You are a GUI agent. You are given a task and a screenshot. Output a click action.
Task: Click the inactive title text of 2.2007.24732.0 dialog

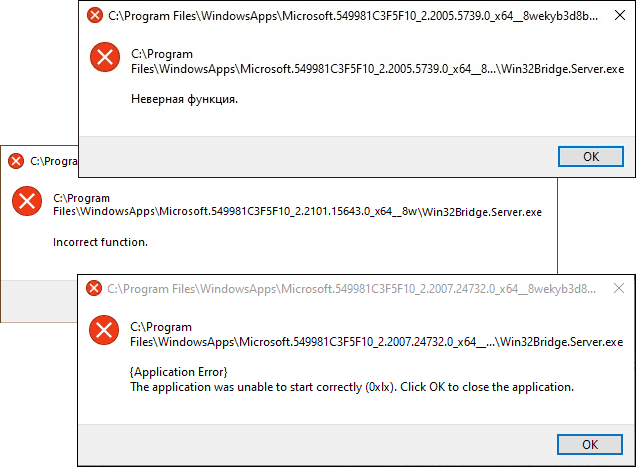352,289
